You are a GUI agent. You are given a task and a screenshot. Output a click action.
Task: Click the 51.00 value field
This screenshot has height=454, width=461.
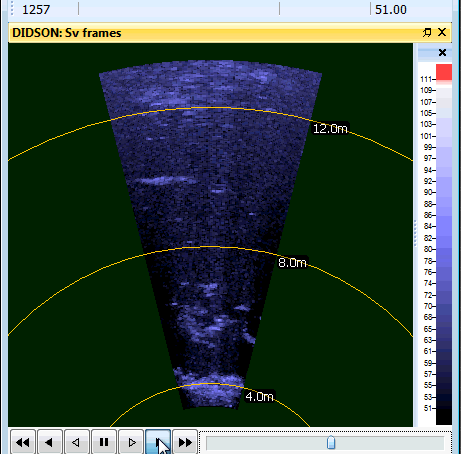(x=391, y=9)
